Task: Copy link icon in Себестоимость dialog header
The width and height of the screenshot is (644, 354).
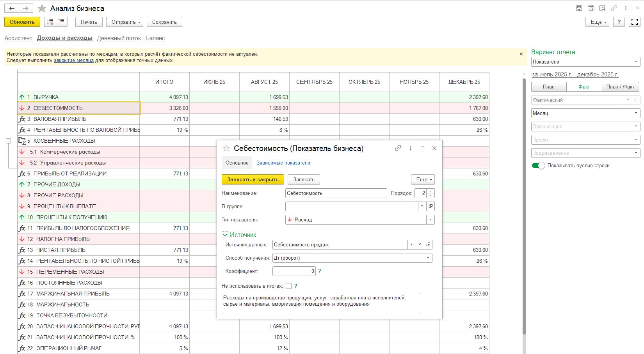Action: pyautogui.click(x=398, y=148)
